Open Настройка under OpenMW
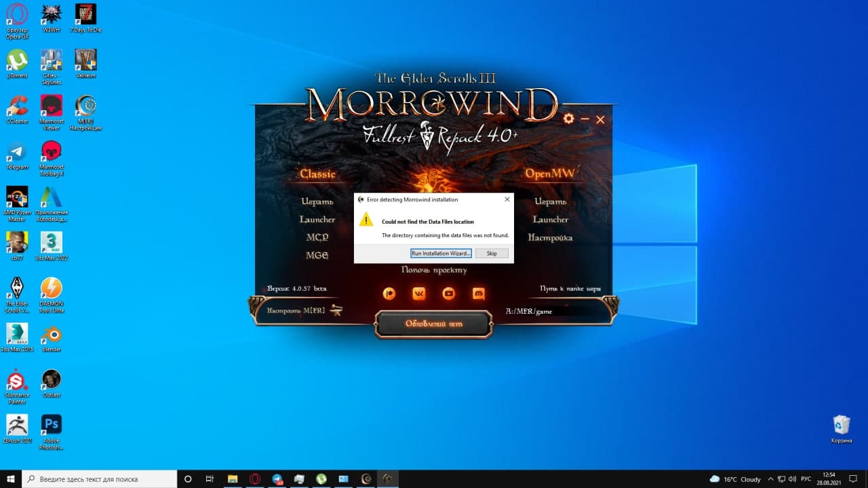The image size is (868, 488). 551,238
